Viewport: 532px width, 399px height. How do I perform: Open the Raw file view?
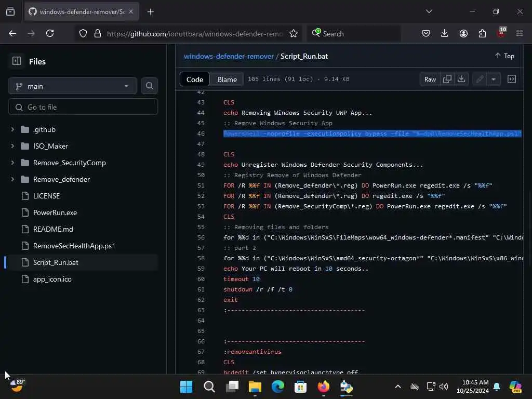[x=430, y=79]
